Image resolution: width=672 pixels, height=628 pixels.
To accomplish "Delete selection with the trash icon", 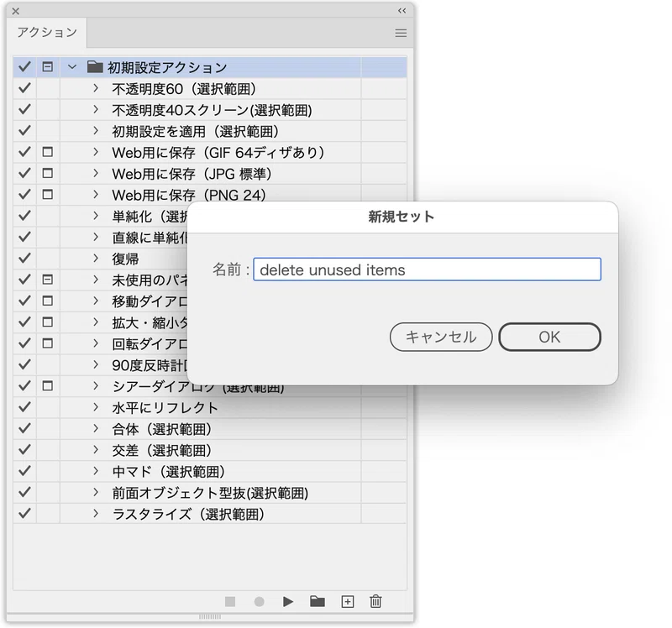I will pos(375,601).
